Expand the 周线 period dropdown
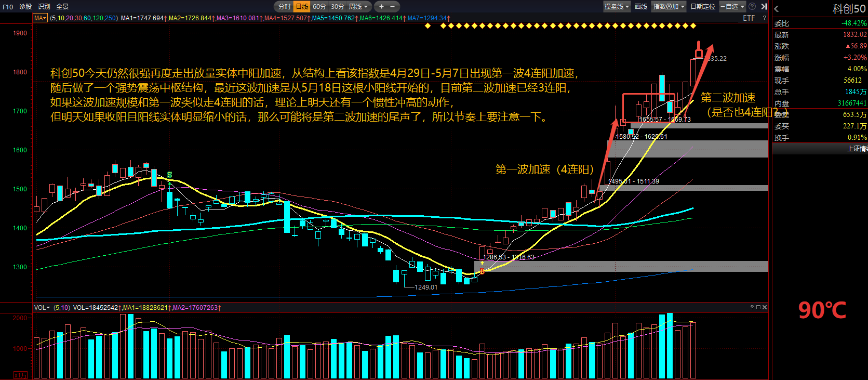Viewport: 868px width, 380px height. click(x=358, y=7)
